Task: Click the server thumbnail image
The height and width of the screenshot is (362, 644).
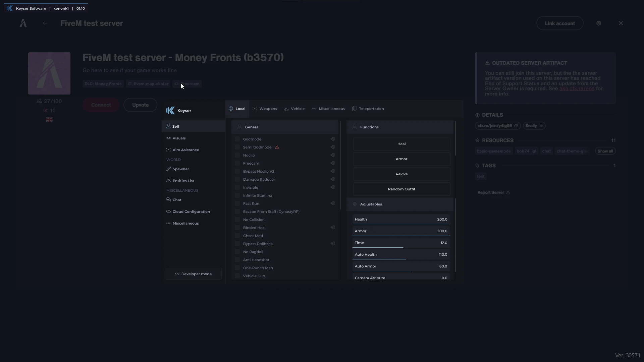Action: (x=49, y=73)
